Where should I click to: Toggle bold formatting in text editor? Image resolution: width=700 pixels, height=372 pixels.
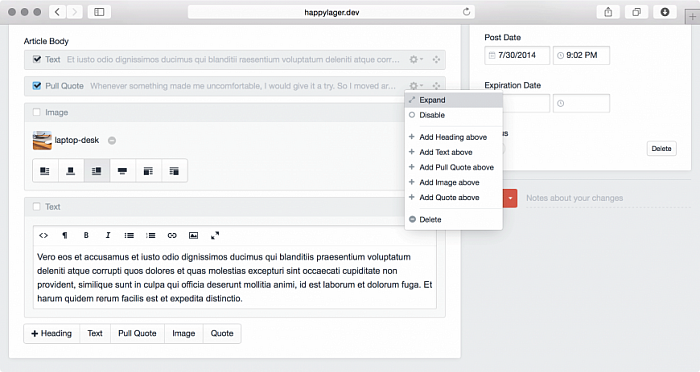tap(86, 235)
